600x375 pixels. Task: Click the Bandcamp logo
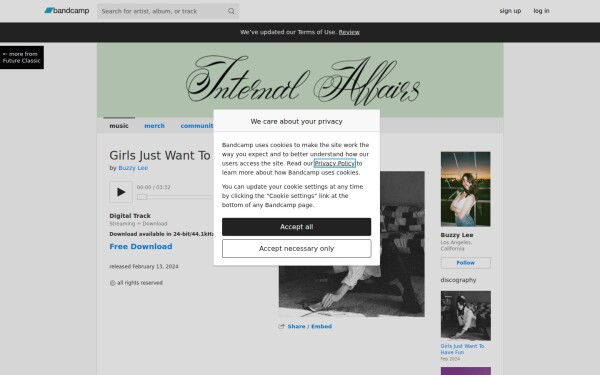tap(67, 11)
